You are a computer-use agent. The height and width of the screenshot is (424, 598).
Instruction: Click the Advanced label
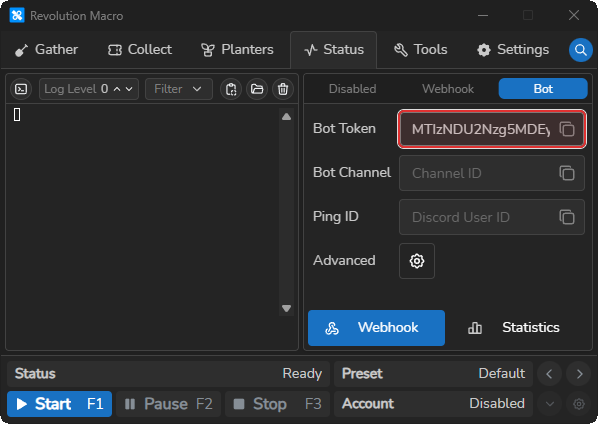click(x=344, y=260)
